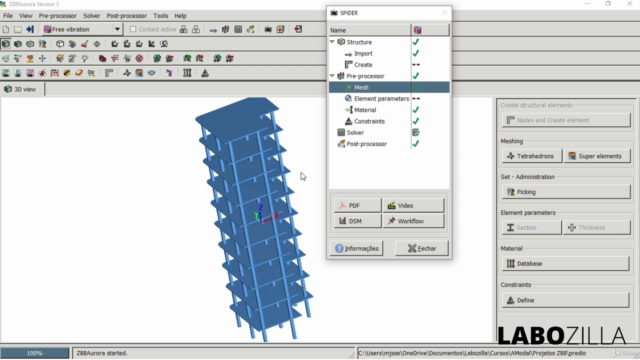Click the Super elements meshing button
Image resolution: width=640 pixels, height=360 pixels.
(597, 156)
